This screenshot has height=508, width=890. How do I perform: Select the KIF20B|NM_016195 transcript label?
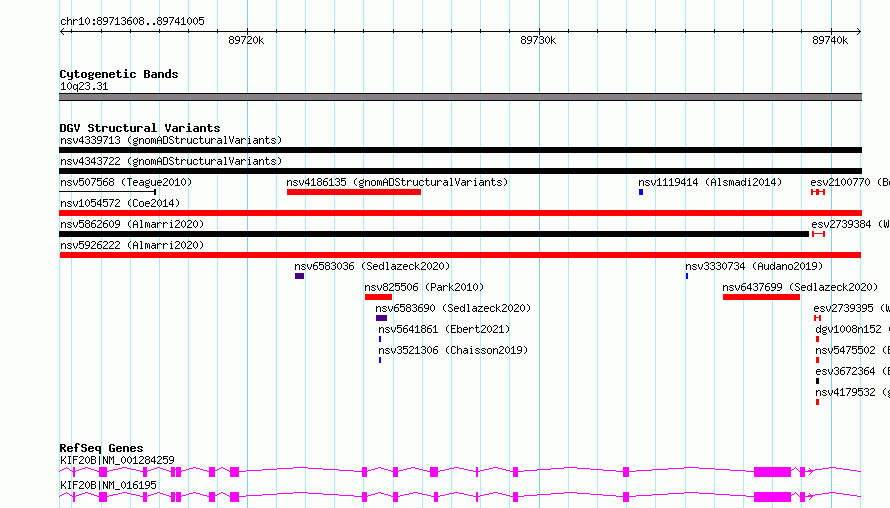108,485
